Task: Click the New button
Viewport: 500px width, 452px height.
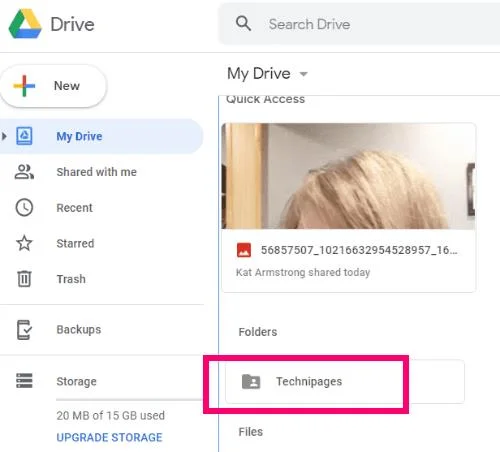Action: click(x=53, y=86)
